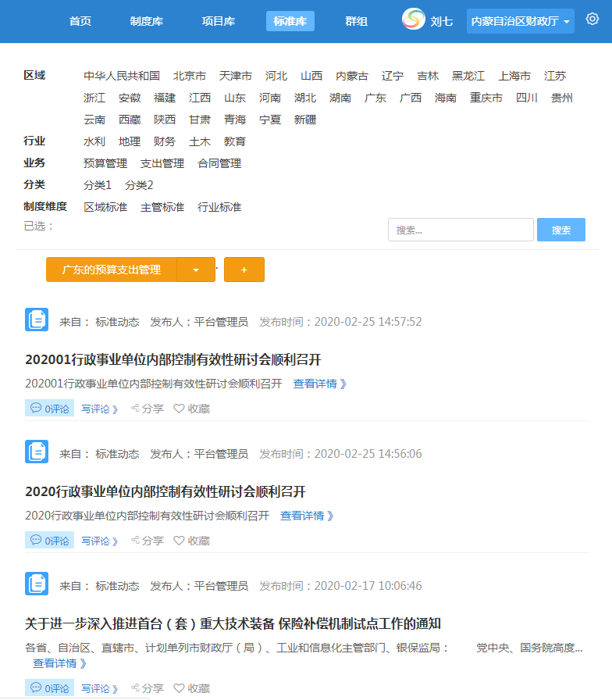This screenshot has height=700, width=612.
Task: Share the 202001 seminar post
Action: (148, 409)
